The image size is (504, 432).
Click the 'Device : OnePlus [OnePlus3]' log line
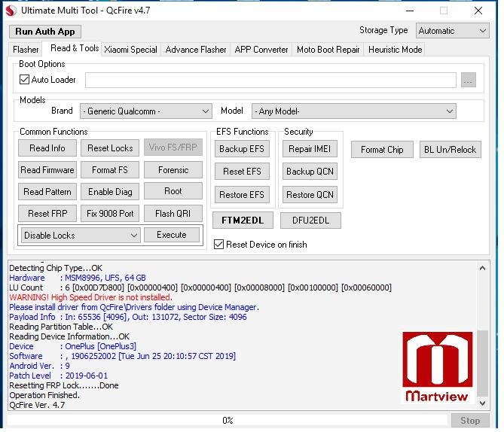click(73, 346)
